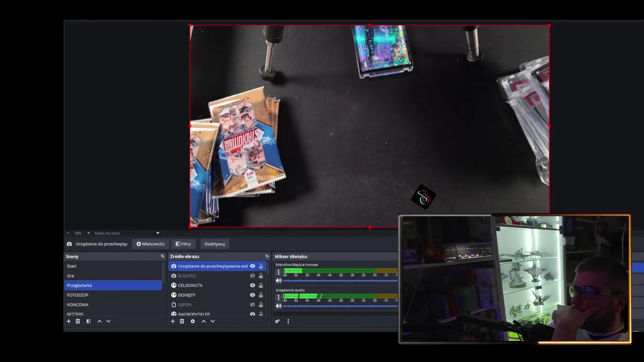Screen dimensions: 644x362
Task: Click the Deaktywuj button
Action: tap(214, 244)
